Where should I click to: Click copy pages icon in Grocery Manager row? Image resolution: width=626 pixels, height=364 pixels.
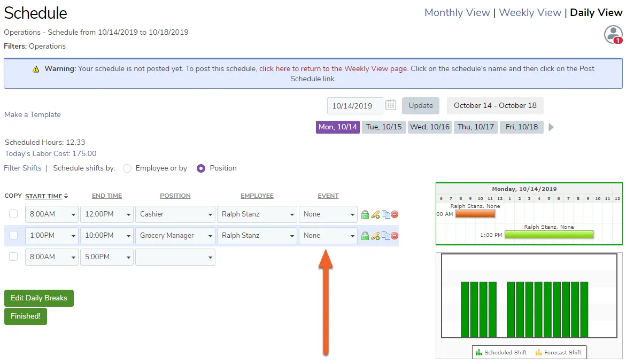coord(385,236)
